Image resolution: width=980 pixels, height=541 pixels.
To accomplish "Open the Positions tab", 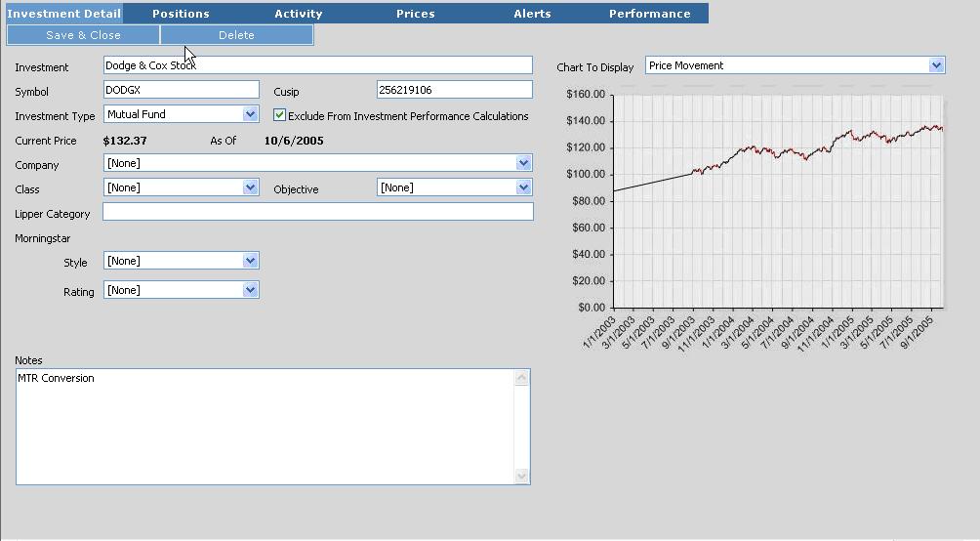I will point(181,14).
